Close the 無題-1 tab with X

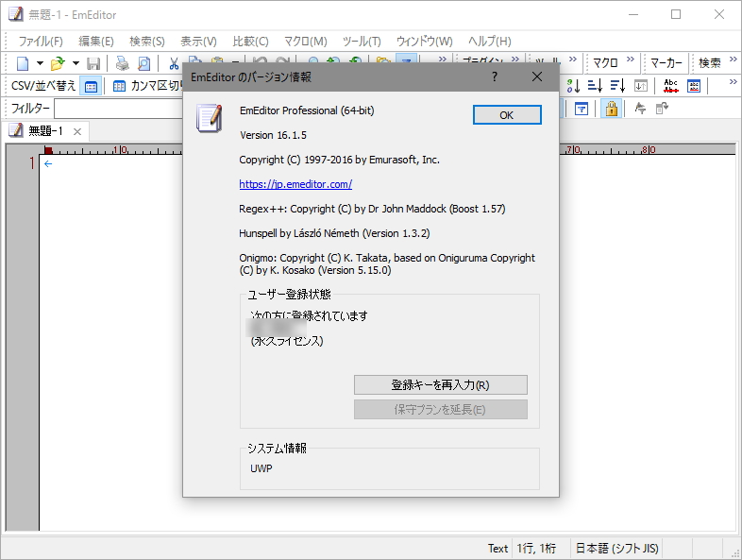(77, 131)
